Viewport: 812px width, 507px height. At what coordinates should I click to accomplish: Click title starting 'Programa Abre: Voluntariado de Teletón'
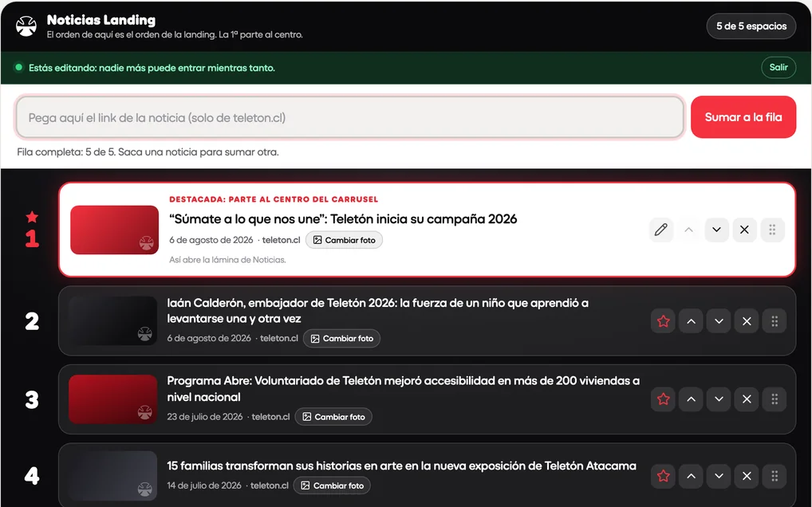pos(403,388)
